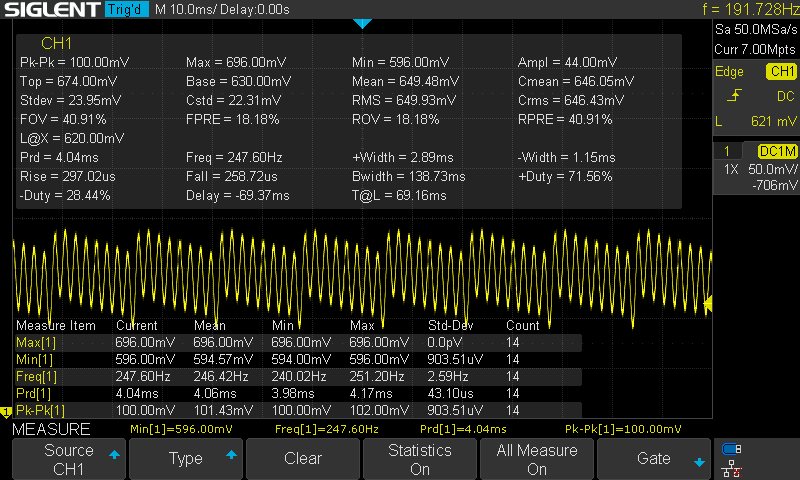Open the Source CH1 softkey
Screen dimensions: 800x480
pyautogui.click(x=68, y=459)
